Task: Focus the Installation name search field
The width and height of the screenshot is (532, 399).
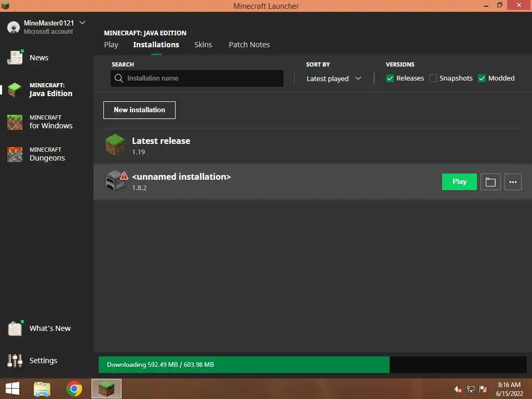Action: (x=197, y=78)
